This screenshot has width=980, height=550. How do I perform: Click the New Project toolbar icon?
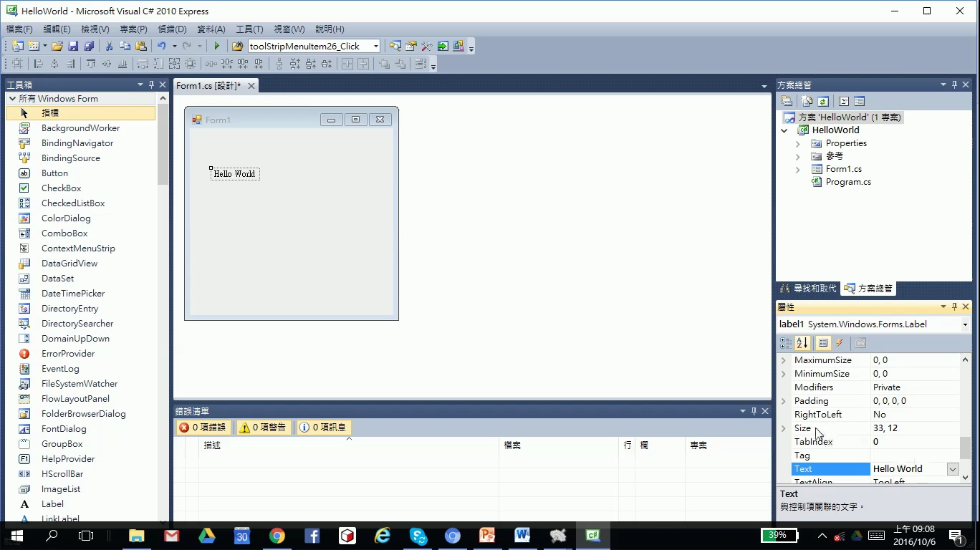(x=17, y=46)
